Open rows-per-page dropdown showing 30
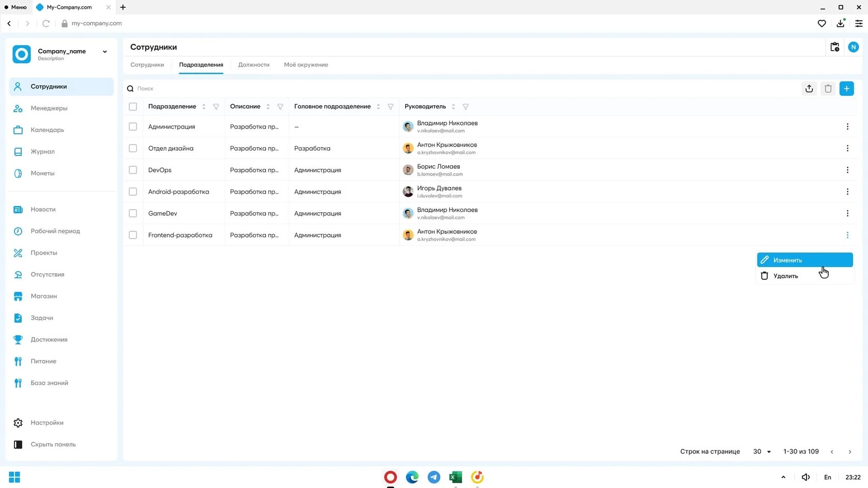 pos(762,452)
